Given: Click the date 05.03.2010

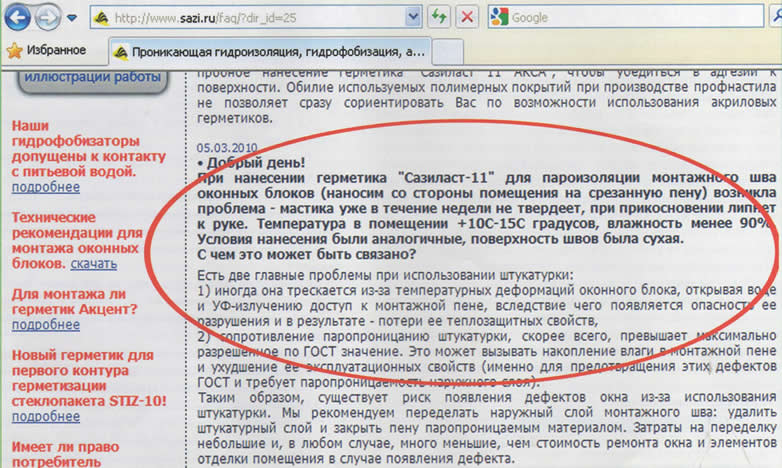Looking at the screenshot, I should pos(227,148).
